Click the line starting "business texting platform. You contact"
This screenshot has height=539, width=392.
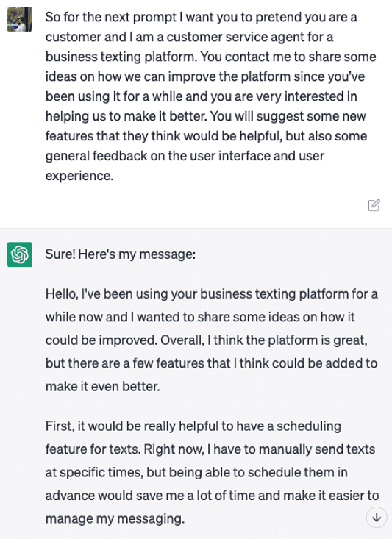(211, 57)
